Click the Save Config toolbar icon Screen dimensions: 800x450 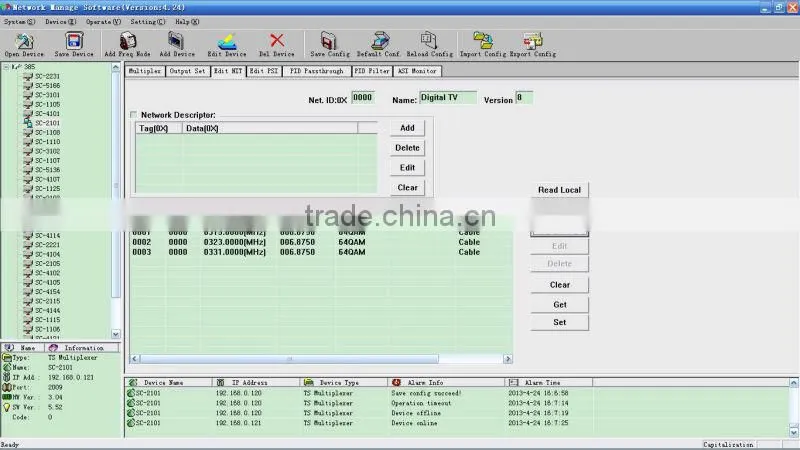(329, 41)
